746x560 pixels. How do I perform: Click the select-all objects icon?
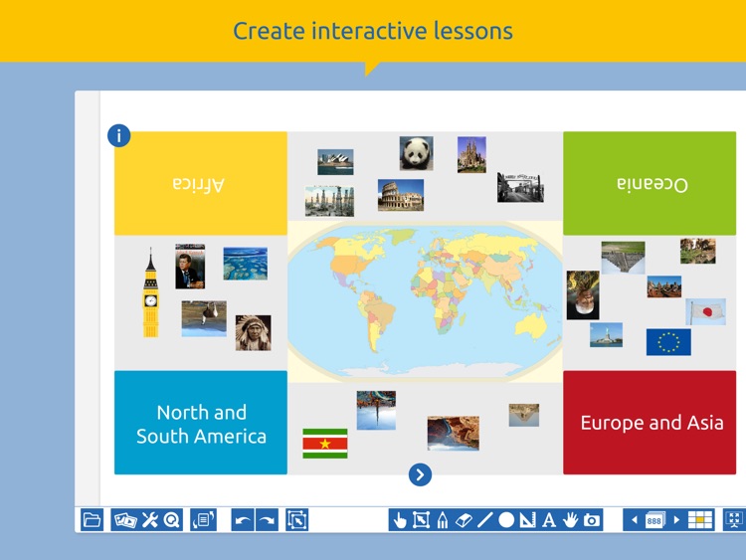click(x=296, y=519)
